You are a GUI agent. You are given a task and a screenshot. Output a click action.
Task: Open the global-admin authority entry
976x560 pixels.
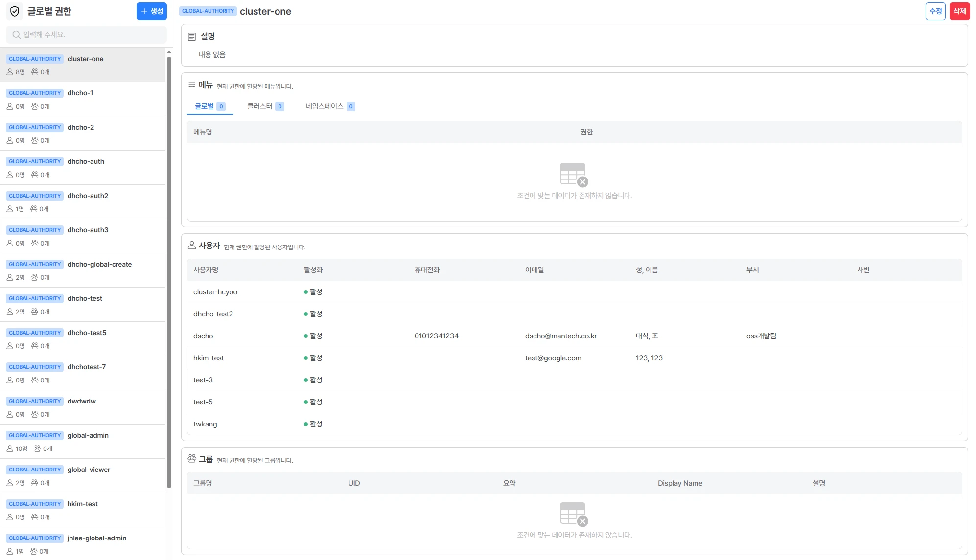[x=83, y=442]
